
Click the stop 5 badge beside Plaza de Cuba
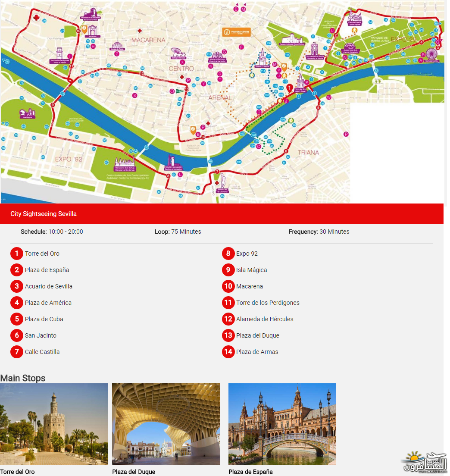coord(17,319)
